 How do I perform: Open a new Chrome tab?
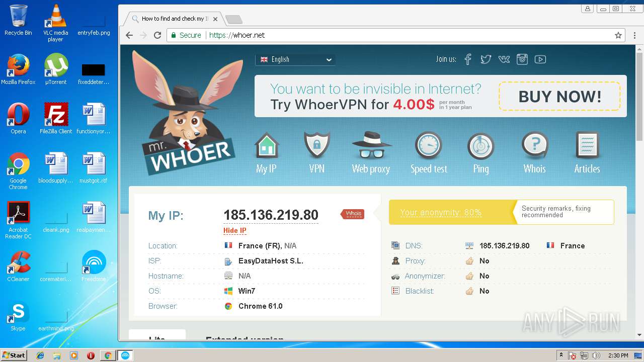click(233, 19)
